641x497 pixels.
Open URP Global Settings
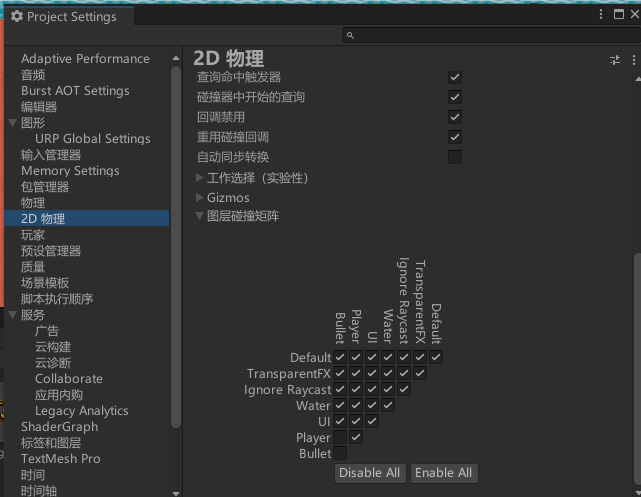tap(93, 139)
